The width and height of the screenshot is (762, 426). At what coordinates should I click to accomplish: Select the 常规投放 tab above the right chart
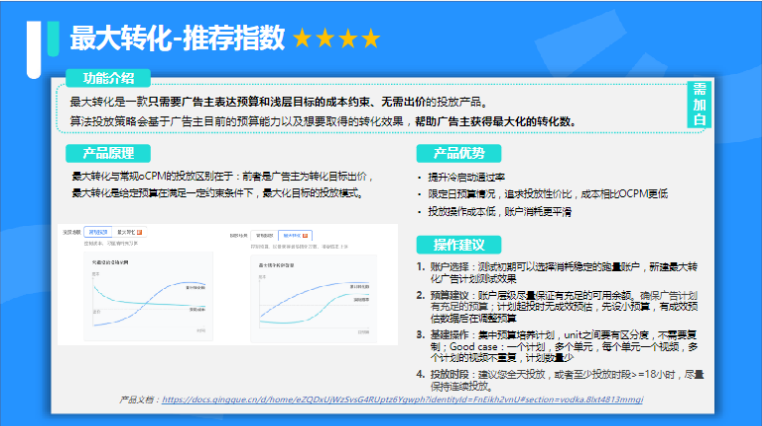(264, 236)
